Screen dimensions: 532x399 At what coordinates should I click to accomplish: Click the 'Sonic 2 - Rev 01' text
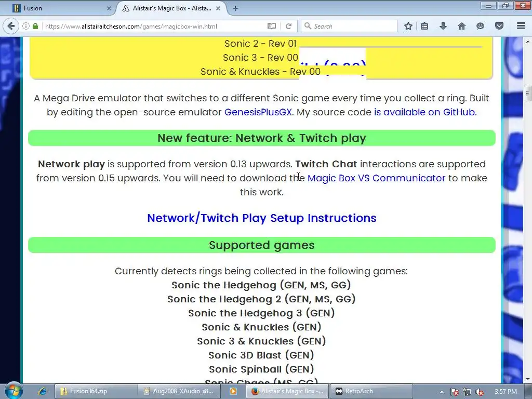(260, 44)
